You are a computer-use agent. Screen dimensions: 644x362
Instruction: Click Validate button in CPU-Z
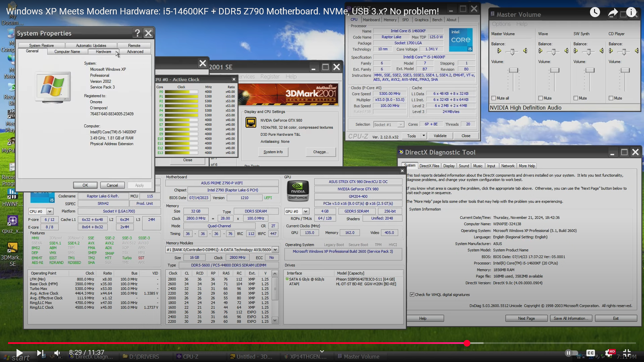[x=440, y=136]
